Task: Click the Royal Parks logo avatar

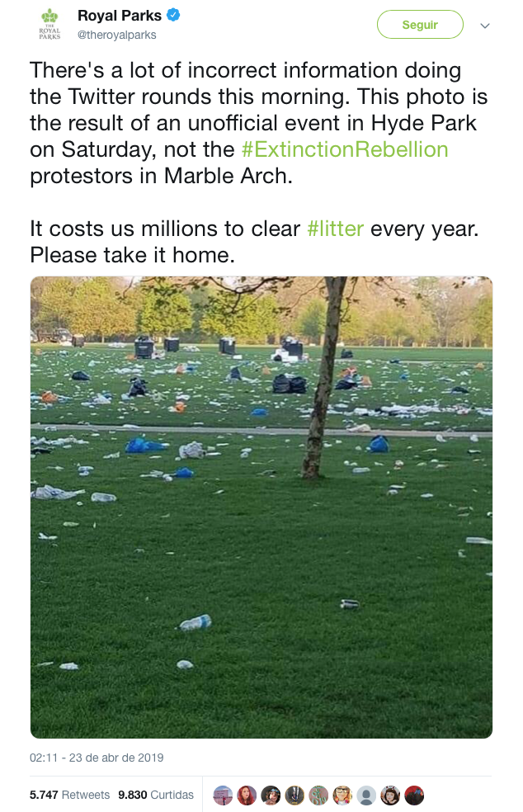Action: pyautogui.click(x=49, y=24)
